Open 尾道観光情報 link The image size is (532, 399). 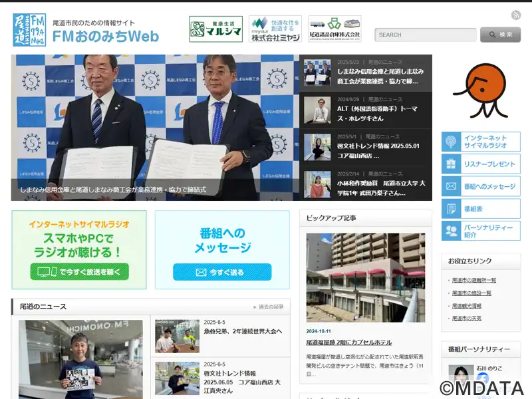point(467,306)
